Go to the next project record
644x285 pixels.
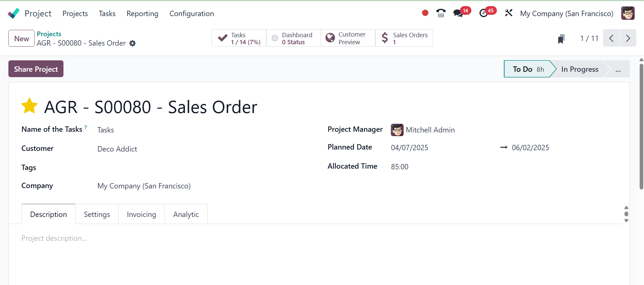pos(628,38)
